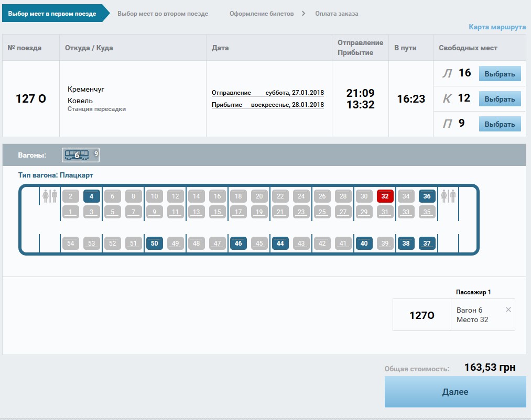531x420 pixels.
Task: Select free seat 37
Action: [x=427, y=244]
